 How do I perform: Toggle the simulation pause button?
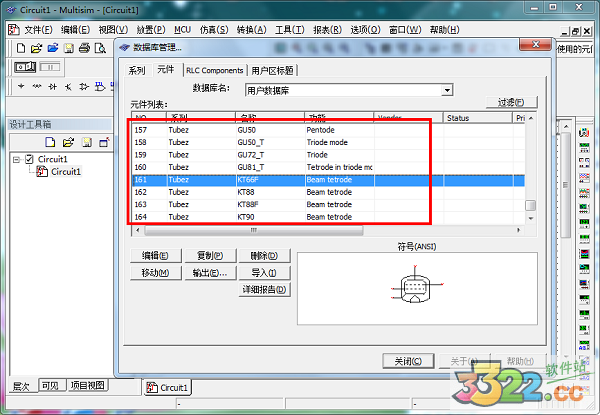click(x=50, y=67)
